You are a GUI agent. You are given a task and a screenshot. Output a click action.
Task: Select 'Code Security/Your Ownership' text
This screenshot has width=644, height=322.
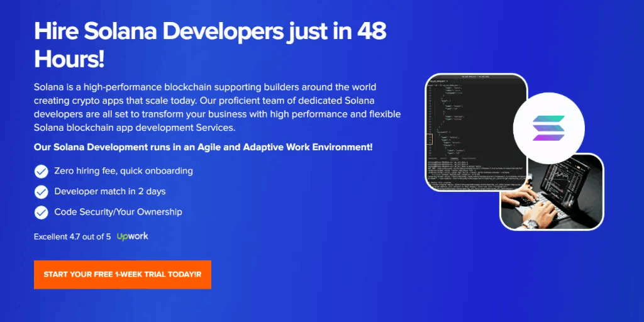118,212
